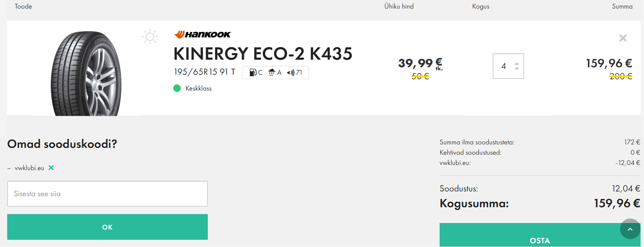Click the quantity field showing 4
This screenshot has height=247, width=644.
click(x=504, y=66)
